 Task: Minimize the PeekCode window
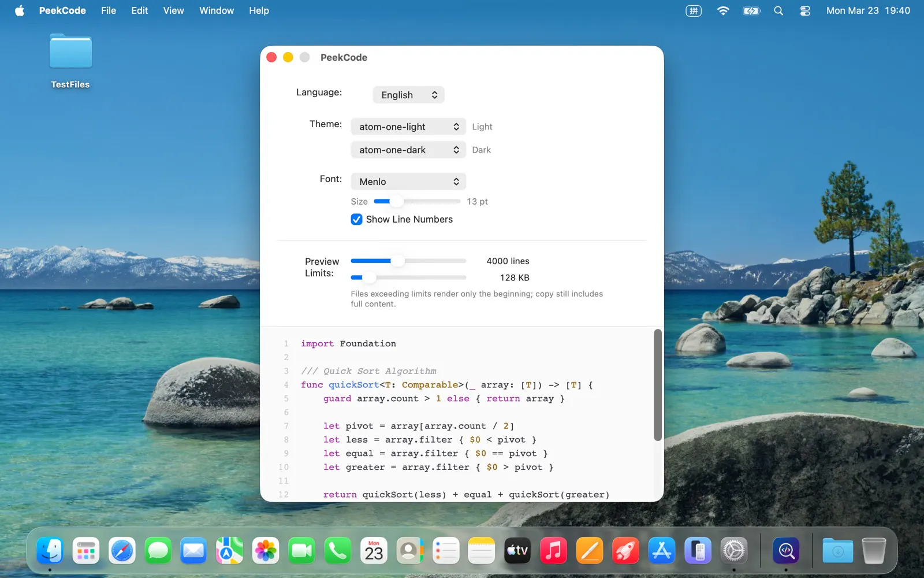(288, 57)
